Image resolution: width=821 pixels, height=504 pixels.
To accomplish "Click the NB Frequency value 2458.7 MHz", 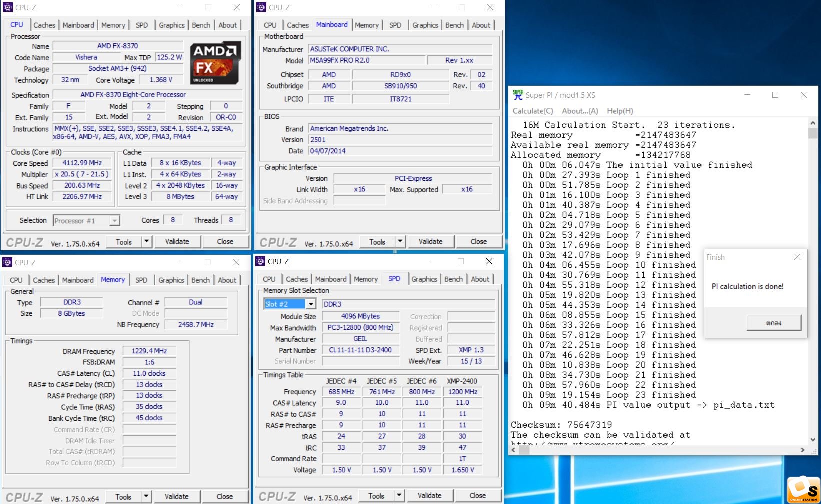I will (x=196, y=324).
